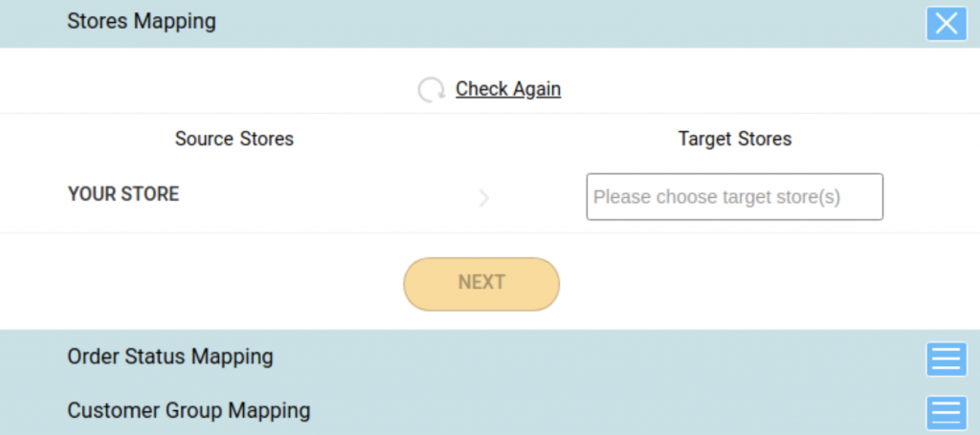
Task: Click the Source Stores column heading
Action: [234, 139]
